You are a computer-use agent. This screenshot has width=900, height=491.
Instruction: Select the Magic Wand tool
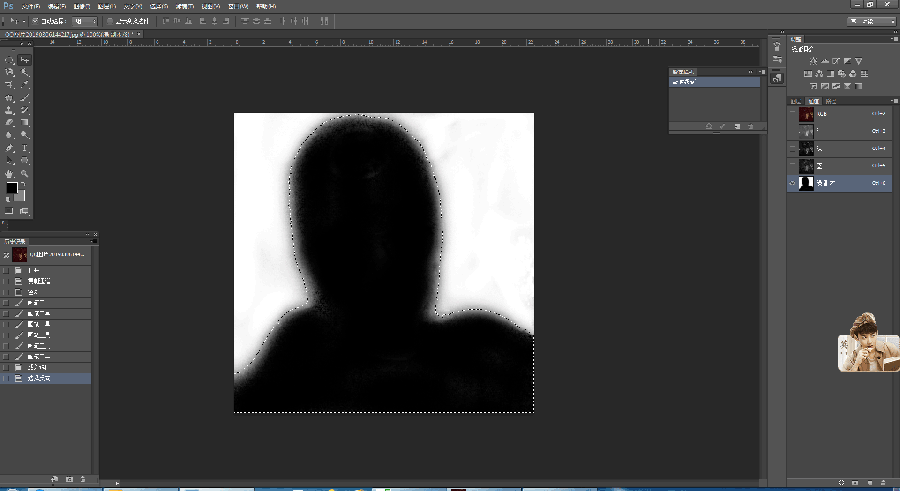point(25,72)
